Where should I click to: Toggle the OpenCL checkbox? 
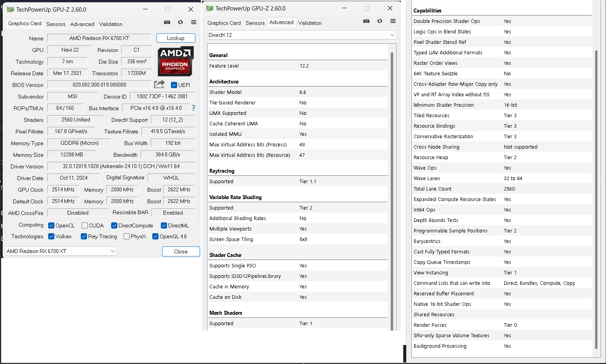[x=51, y=225]
